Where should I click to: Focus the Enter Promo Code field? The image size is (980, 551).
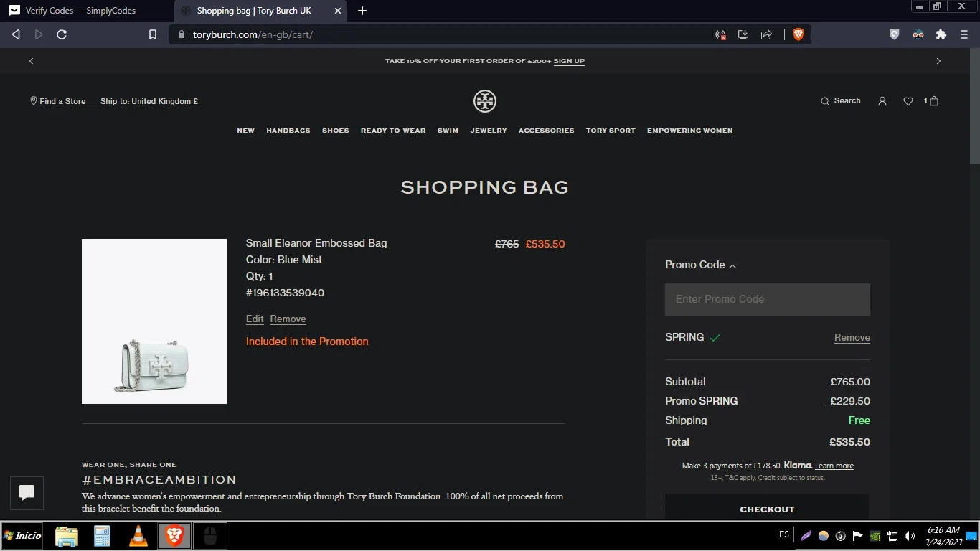[x=768, y=299]
